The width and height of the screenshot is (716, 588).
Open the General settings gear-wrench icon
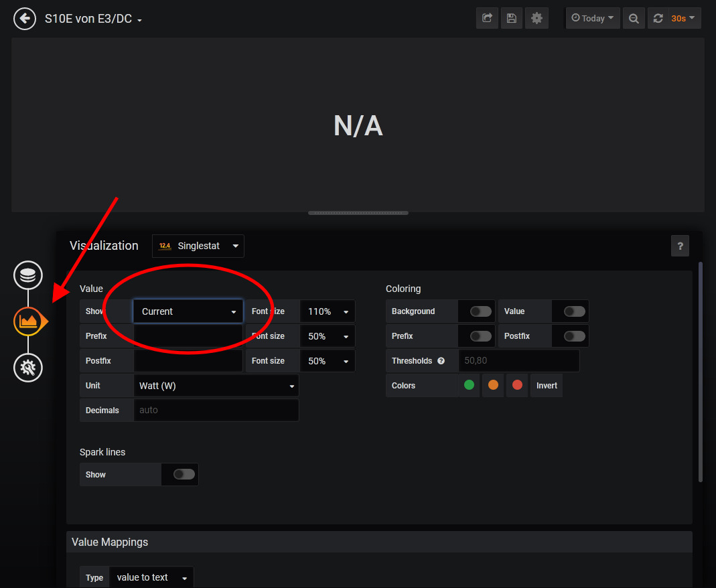[x=28, y=367]
